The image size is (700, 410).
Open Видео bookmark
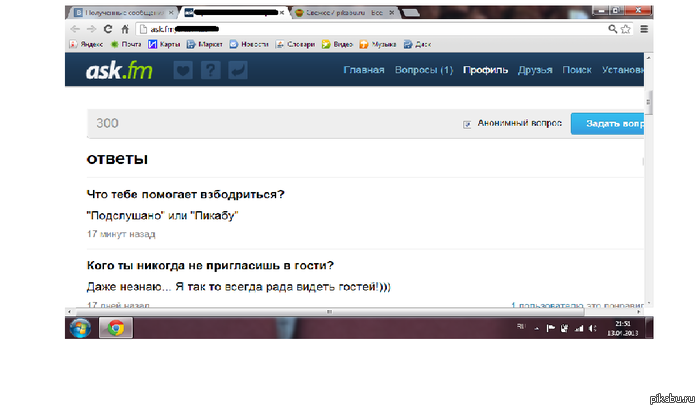[338, 44]
